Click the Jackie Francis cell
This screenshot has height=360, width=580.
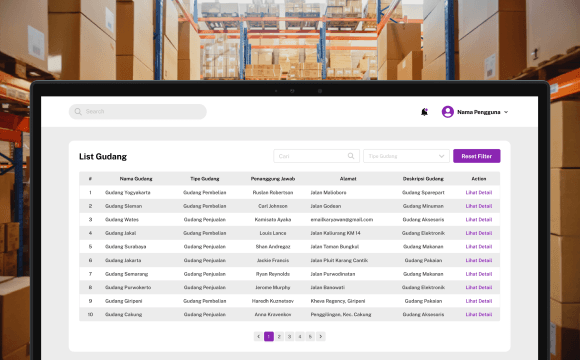pos(273,260)
